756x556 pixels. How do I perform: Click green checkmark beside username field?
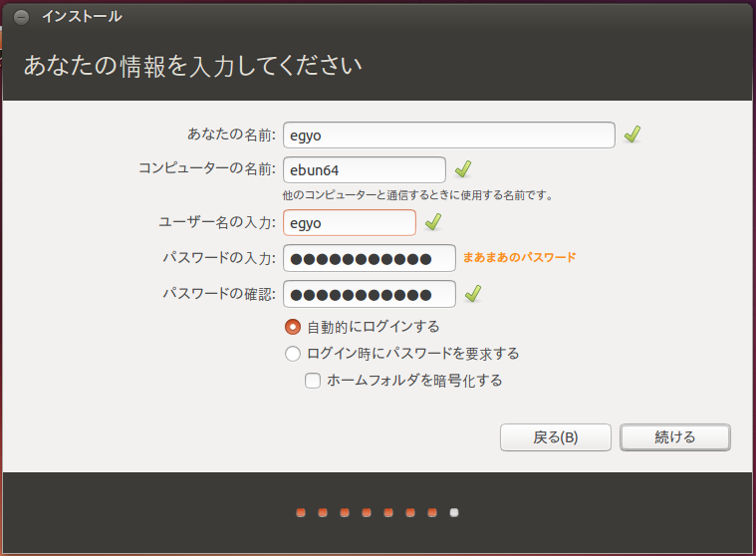point(433,222)
